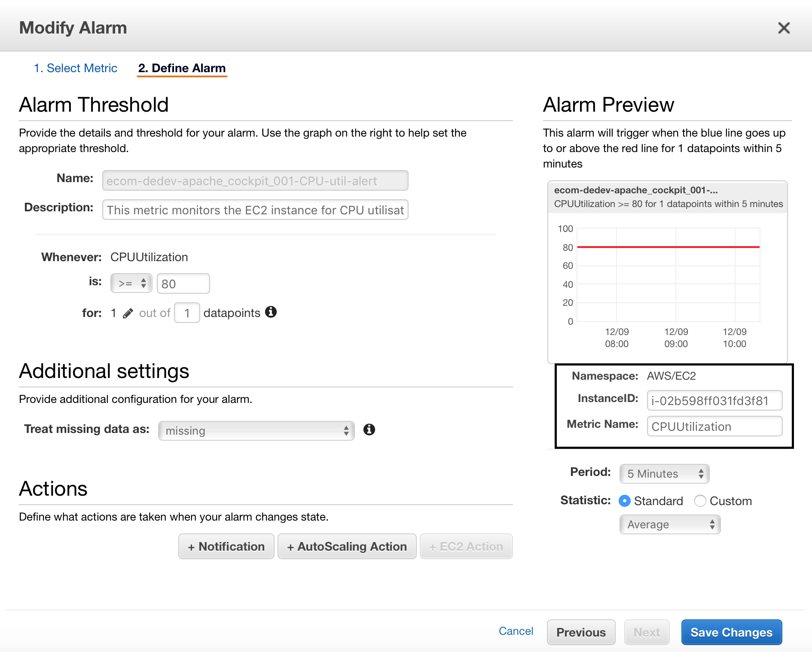Open the Period 5 Minutes dropdown
Viewport: 812px width, 652px height.
click(x=664, y=474)
